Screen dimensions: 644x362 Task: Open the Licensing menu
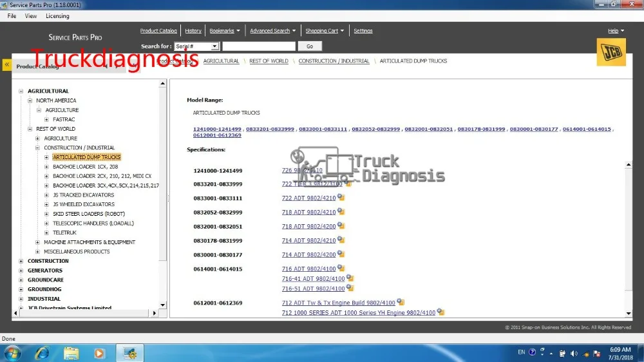[57, 16]
